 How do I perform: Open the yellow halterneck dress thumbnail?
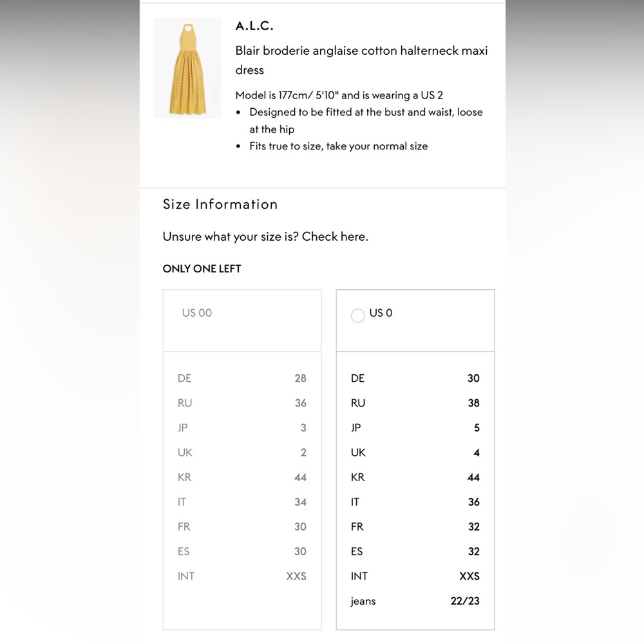(187, 68)
